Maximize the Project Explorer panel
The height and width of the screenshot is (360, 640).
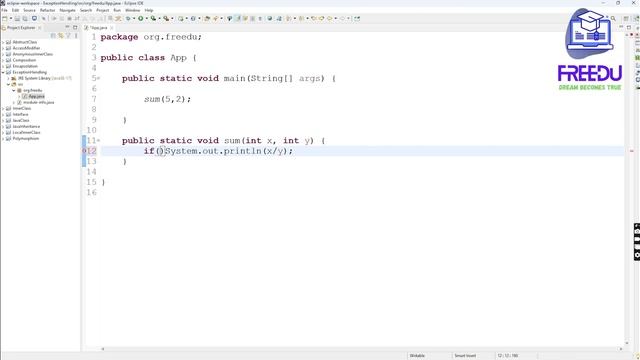point(75,27)
